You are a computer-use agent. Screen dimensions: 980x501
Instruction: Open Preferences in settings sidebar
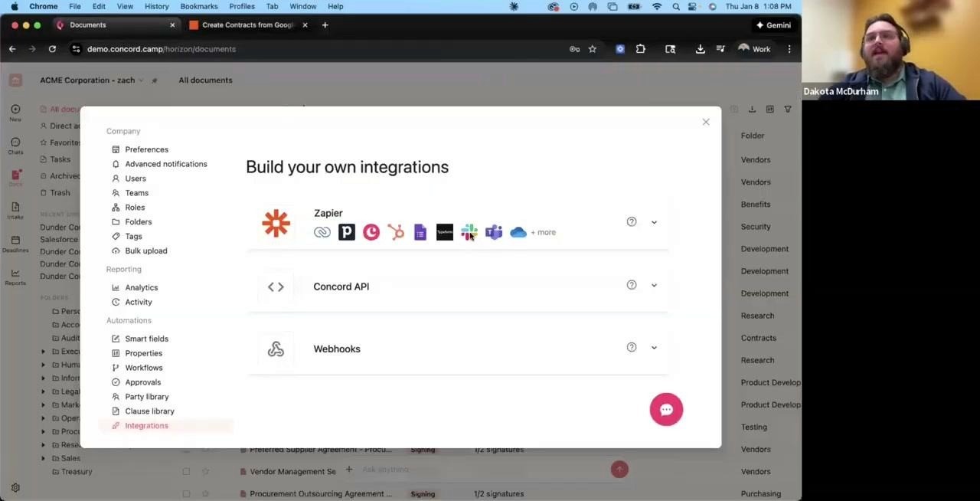pos(146,149)
